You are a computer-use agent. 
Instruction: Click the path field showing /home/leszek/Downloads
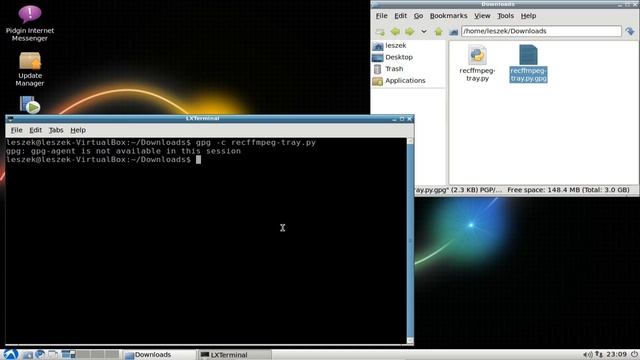[541, 31]
